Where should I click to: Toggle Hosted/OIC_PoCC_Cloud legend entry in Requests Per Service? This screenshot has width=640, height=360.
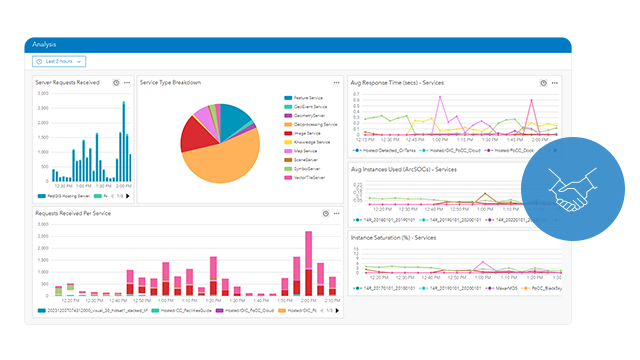pos(245,311)
